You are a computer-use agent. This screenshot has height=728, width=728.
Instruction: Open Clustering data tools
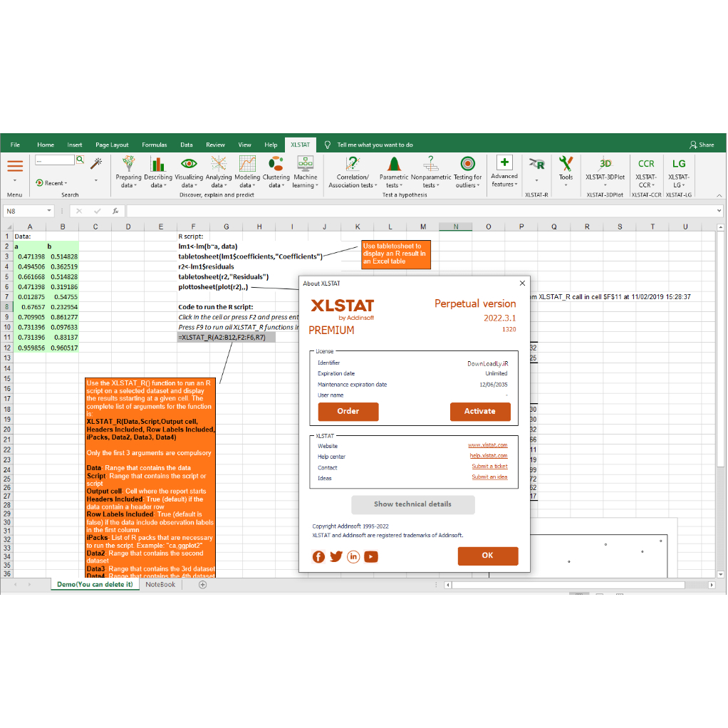point(276,172)
